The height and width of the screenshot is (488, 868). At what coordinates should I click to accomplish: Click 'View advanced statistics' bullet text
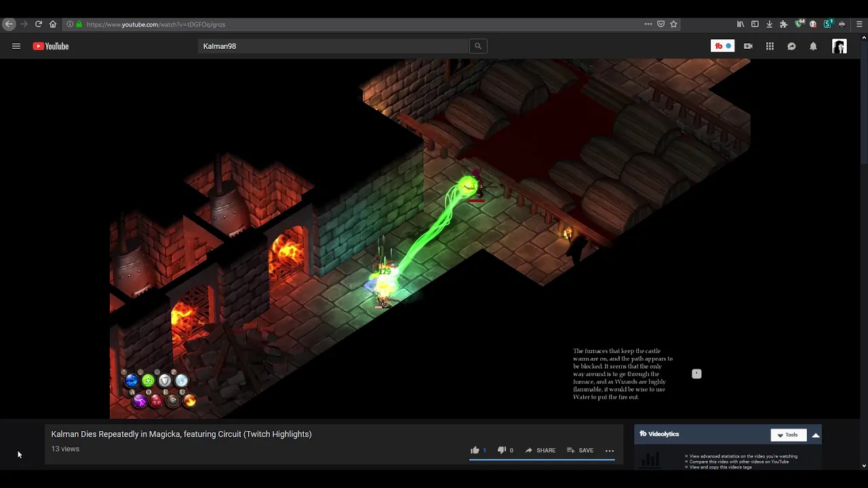[x=743, y=456]
